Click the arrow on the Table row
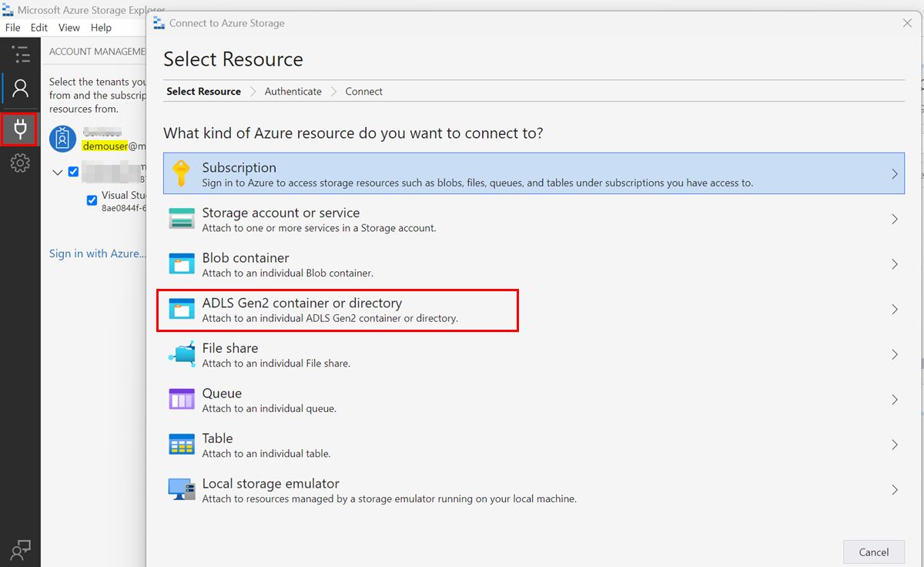 pyautogui.click(x=894, y=445)
